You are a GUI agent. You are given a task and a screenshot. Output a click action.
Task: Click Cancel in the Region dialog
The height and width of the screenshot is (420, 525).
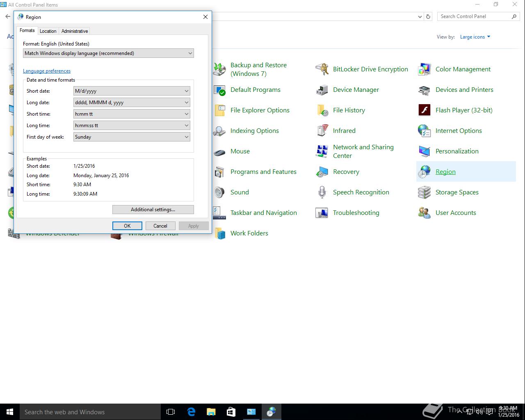coord(160,226)
